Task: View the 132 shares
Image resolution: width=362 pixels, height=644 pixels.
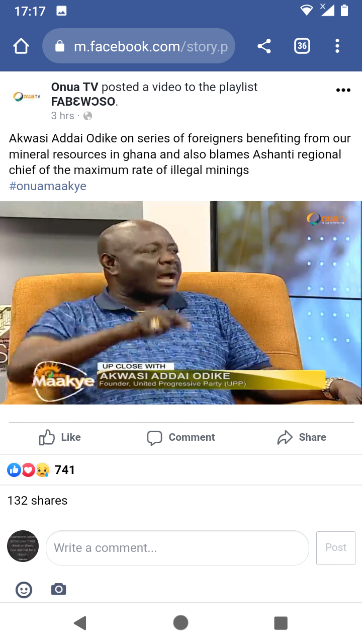Action: point(37,501)
